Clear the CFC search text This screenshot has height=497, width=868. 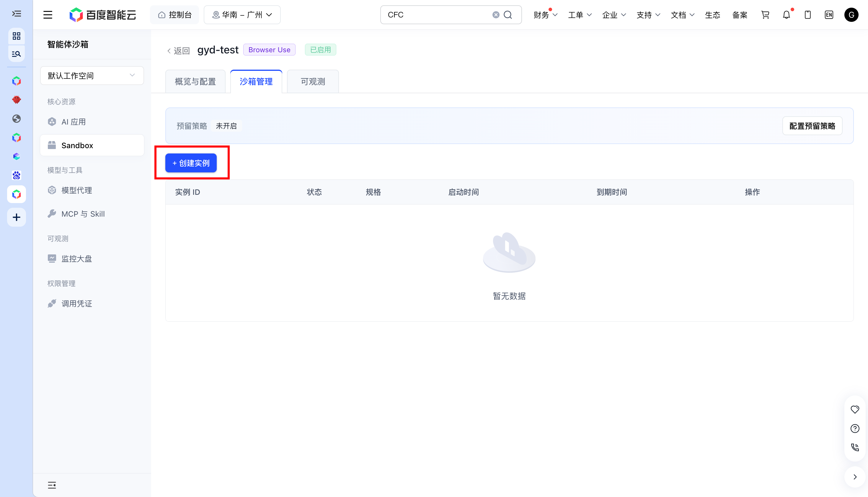pyautogui.click(x=496, y=15)
